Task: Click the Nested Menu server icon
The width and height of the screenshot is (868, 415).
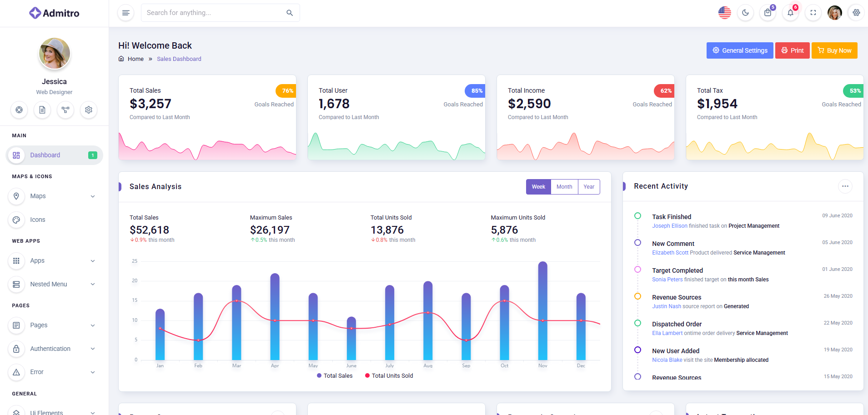Action: [16, 285]
